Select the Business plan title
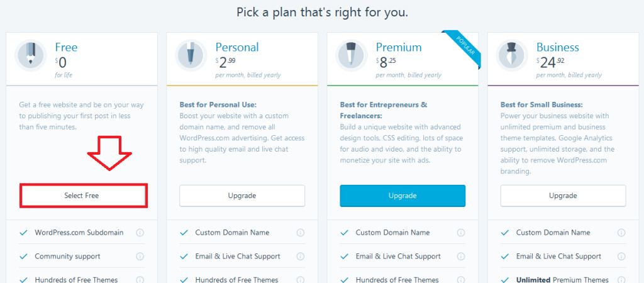The width and height of the screenshot is (644, 283). click(557, 47)
